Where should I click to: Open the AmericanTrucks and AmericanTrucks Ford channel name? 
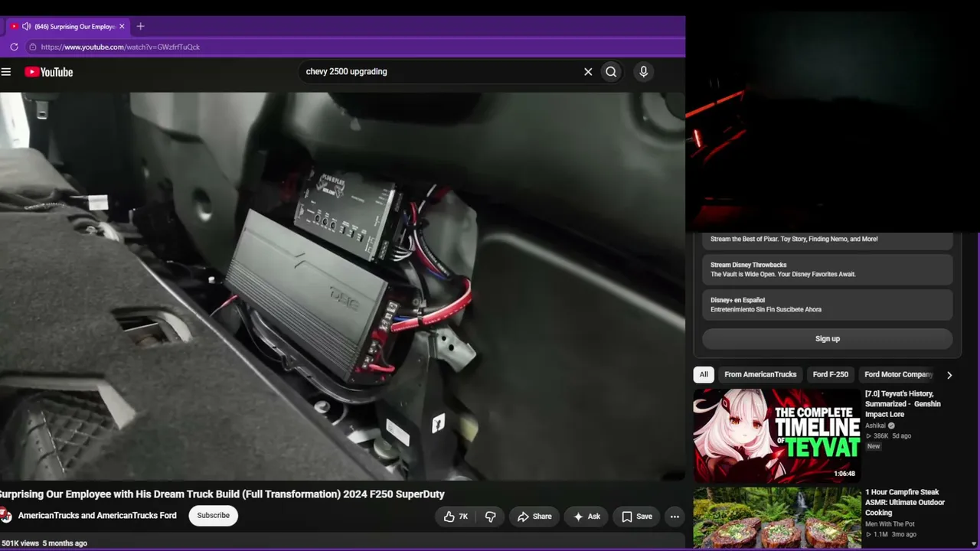click(97, 516)
